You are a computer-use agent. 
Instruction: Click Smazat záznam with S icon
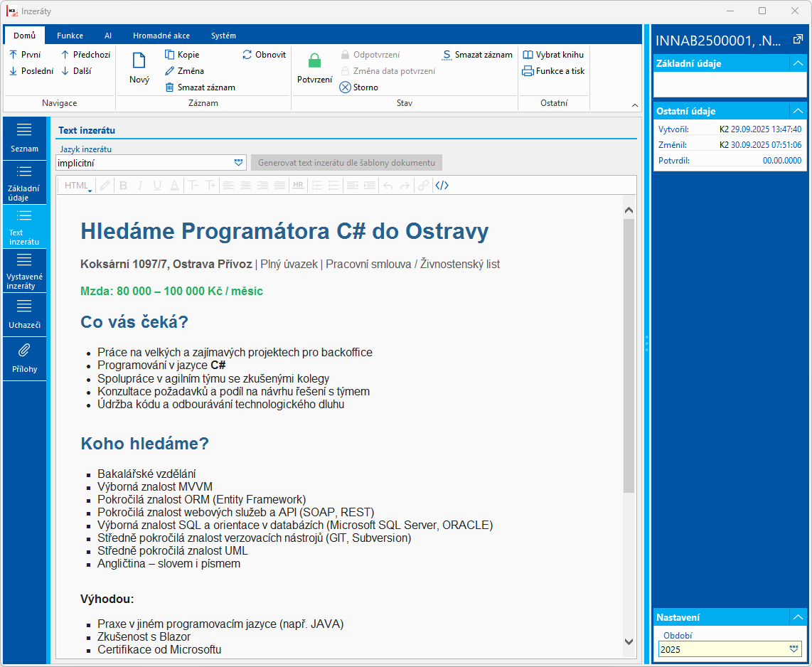point(477,54)
